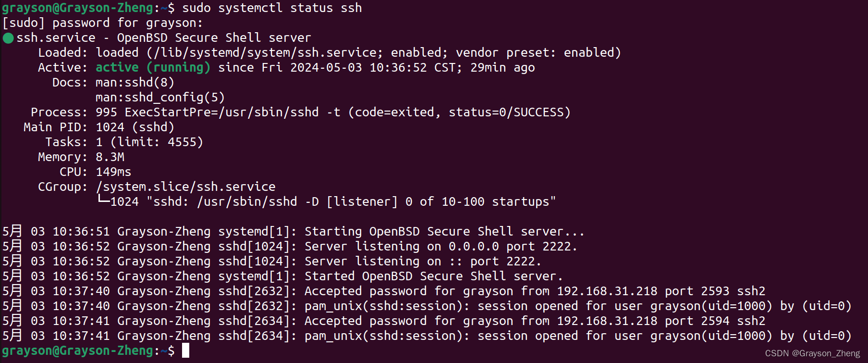Viewport: 868px width, 363px height.
Task: Click the CPU 149ms value
Action: 113,172
